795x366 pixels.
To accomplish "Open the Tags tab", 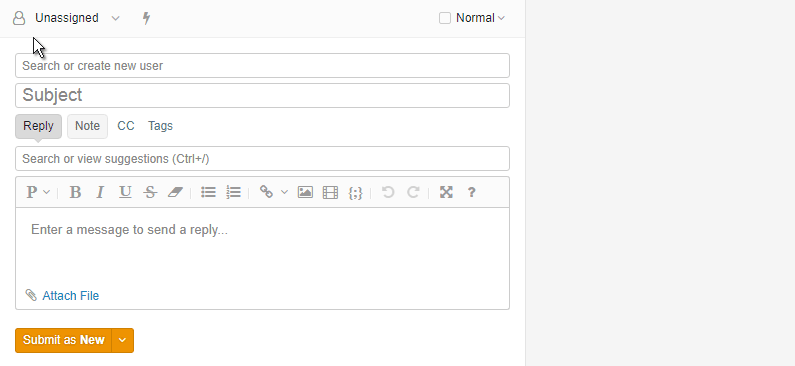I will (160, 126).
